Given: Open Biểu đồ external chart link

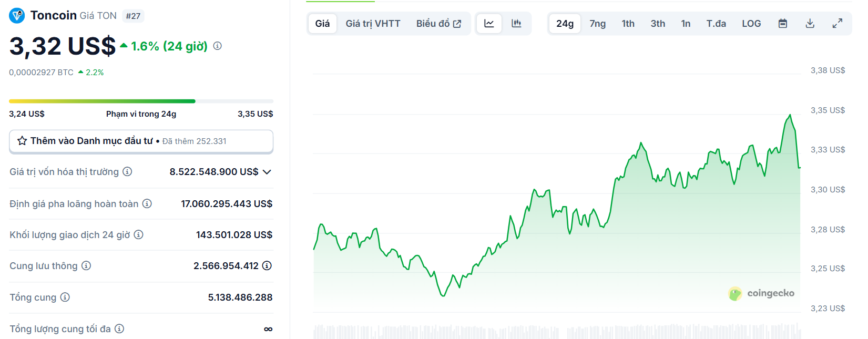Looking at the screenshot, I should [x=438, y=24].
